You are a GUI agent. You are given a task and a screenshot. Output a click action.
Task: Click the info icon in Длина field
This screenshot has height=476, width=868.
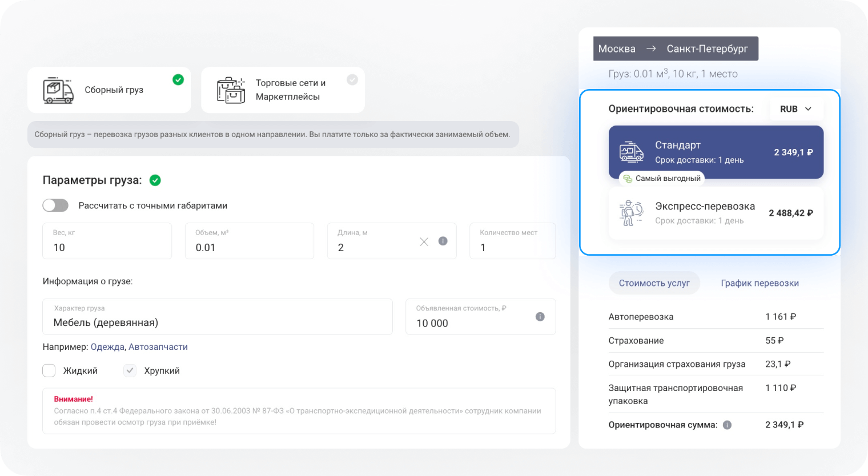443,241
